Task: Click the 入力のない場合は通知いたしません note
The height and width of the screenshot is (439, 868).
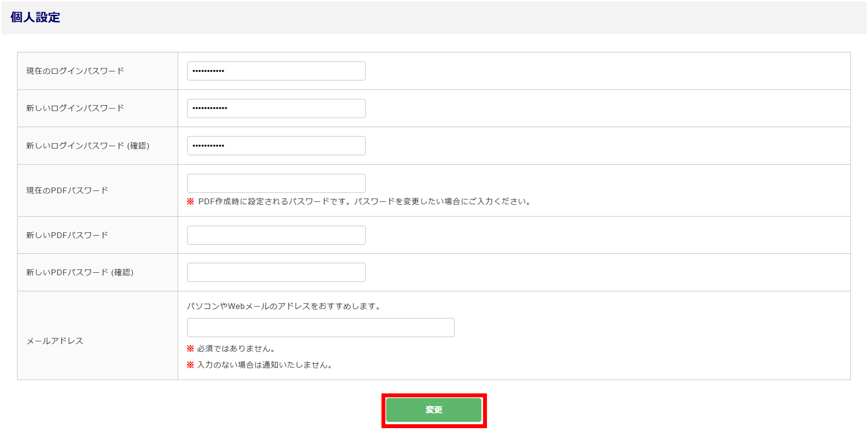Action: click(265, 365)
